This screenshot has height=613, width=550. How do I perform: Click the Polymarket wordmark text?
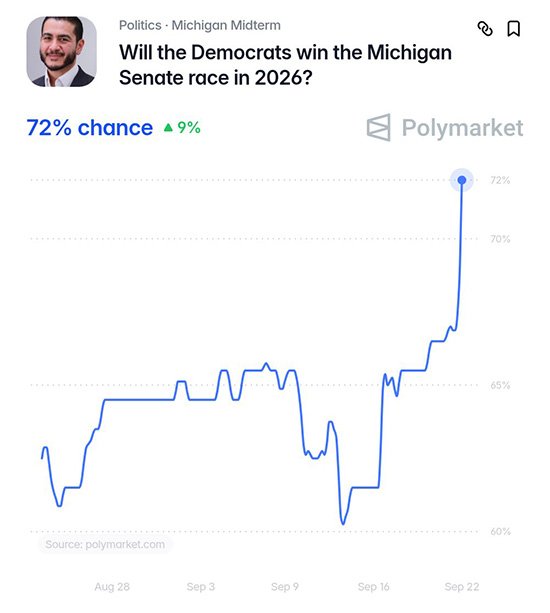pyautogui.click(x=462, y=128)
